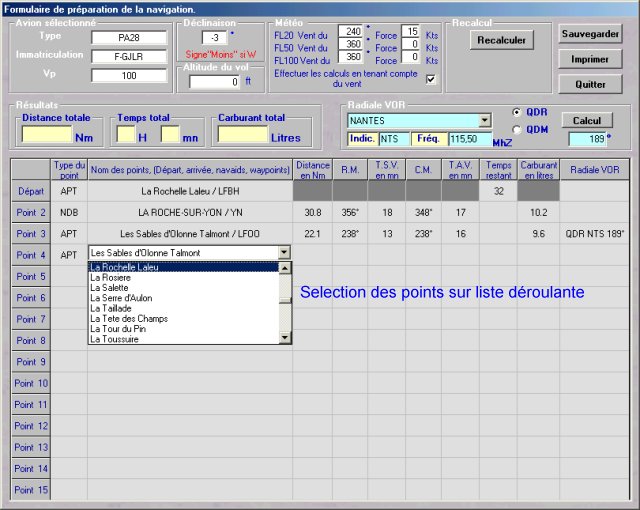Choose La Rochelle Laleu in the list

coord(184,267)
